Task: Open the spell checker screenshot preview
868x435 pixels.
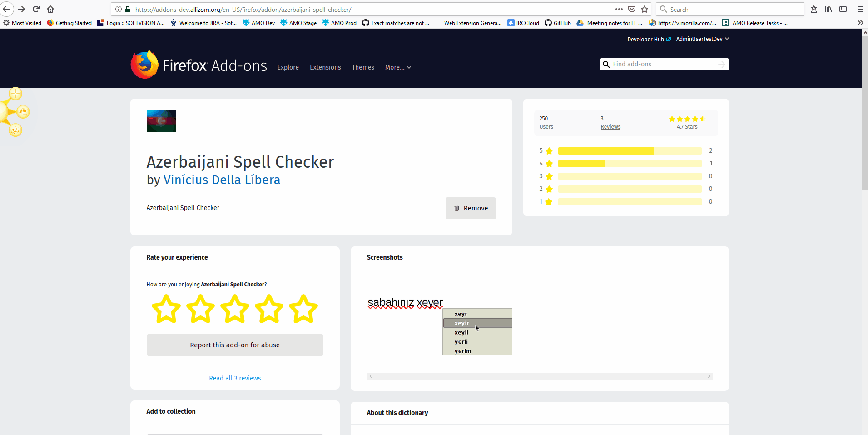Action: click(x=440, y=325)
